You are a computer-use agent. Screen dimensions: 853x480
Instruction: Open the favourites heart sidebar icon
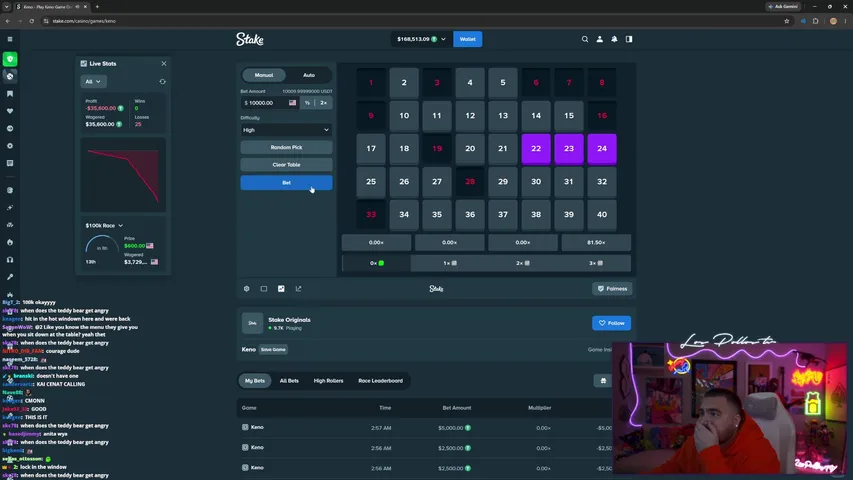pos(10,111)
